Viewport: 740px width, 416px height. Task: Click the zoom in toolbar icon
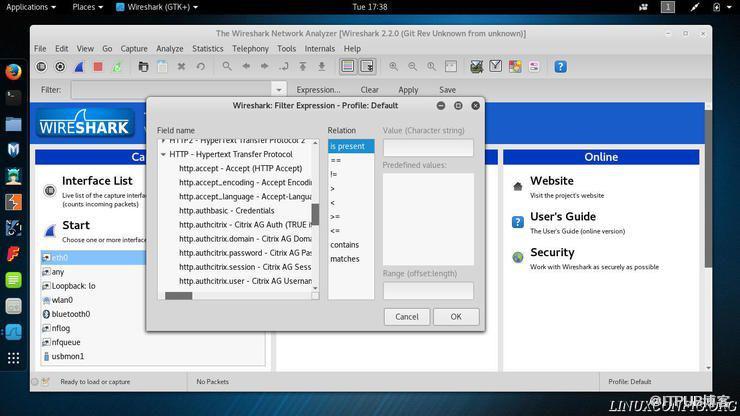(393, 67)
